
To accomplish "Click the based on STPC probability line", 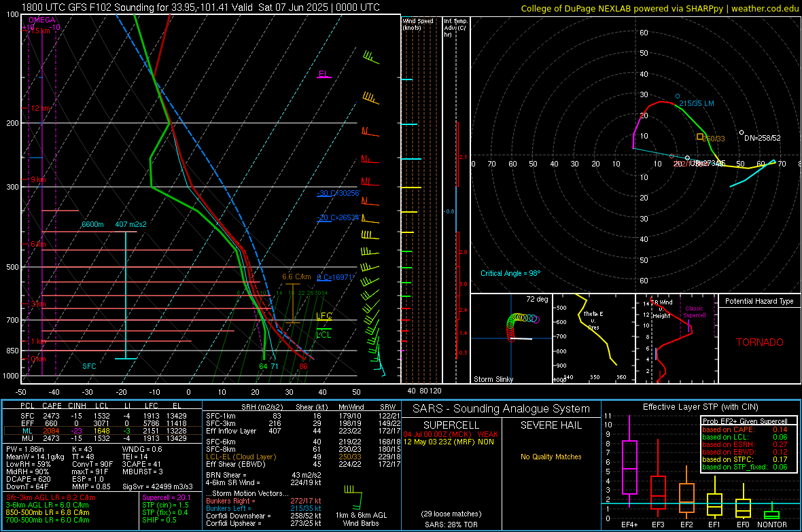I will pyautogui.click(x=745, y=459).
